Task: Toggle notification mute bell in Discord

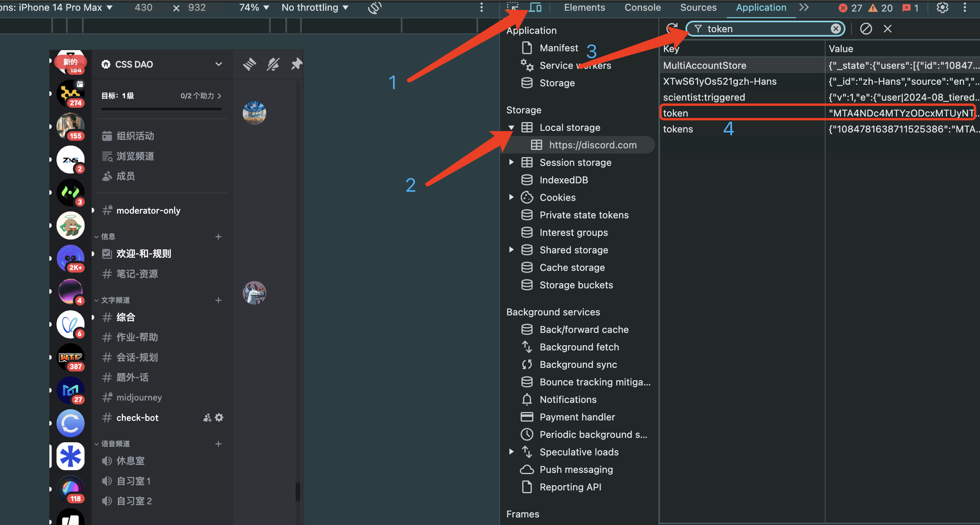Action: (273, 64)
